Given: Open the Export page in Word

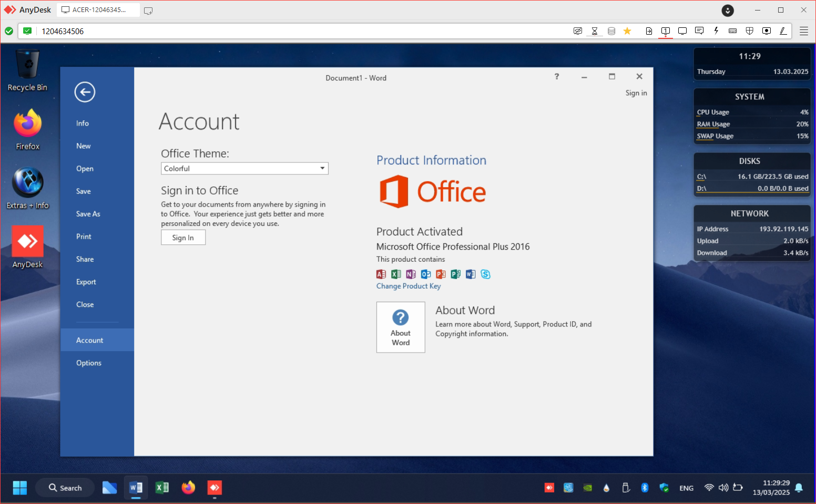Looking at the screenshot, I should point(86,281).
